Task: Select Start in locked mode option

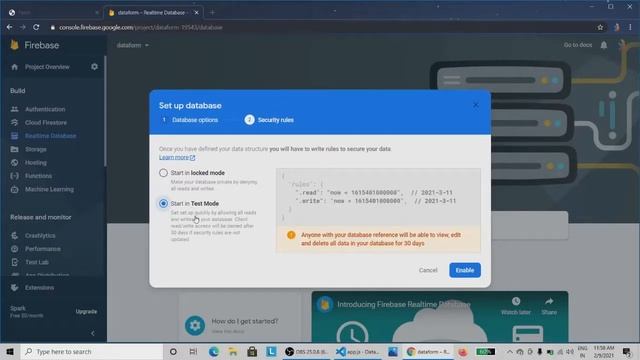Action: pos(163,173)
